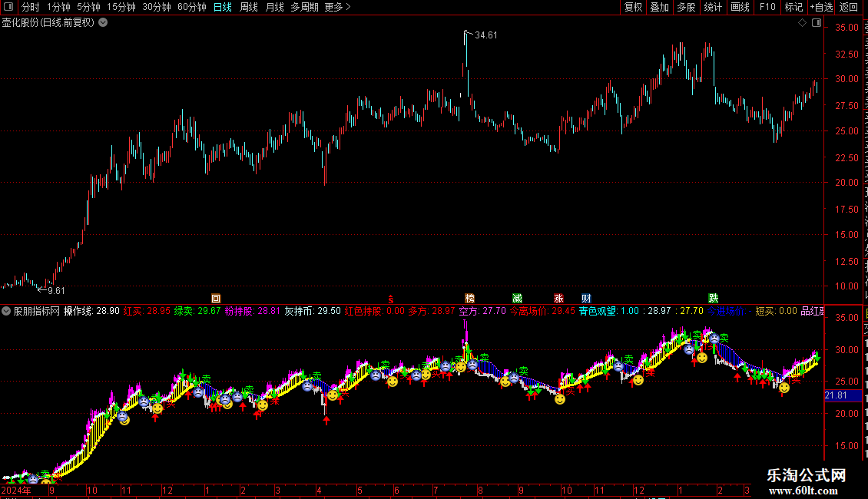Click the 2024年 label on time axis
This screenshot has height=499, width=868.
point(16,491)
